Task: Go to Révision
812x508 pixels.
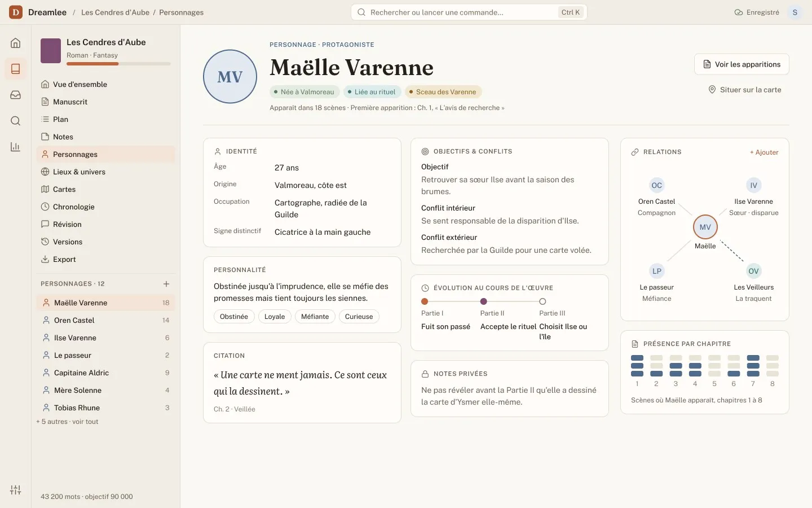Action: [106, 224]
